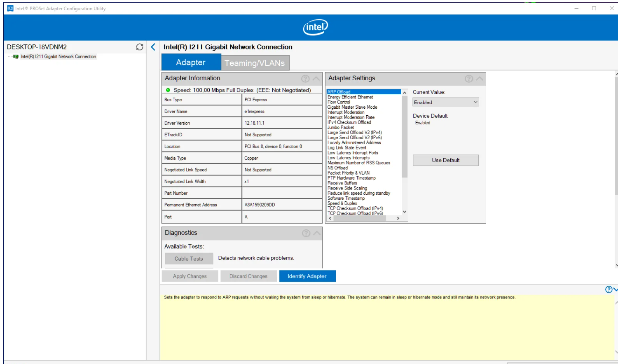Viewport: 618px width, 364px height.
Task: Click the Intel logo in the blue banner
Action: click(x=316, y=27)
